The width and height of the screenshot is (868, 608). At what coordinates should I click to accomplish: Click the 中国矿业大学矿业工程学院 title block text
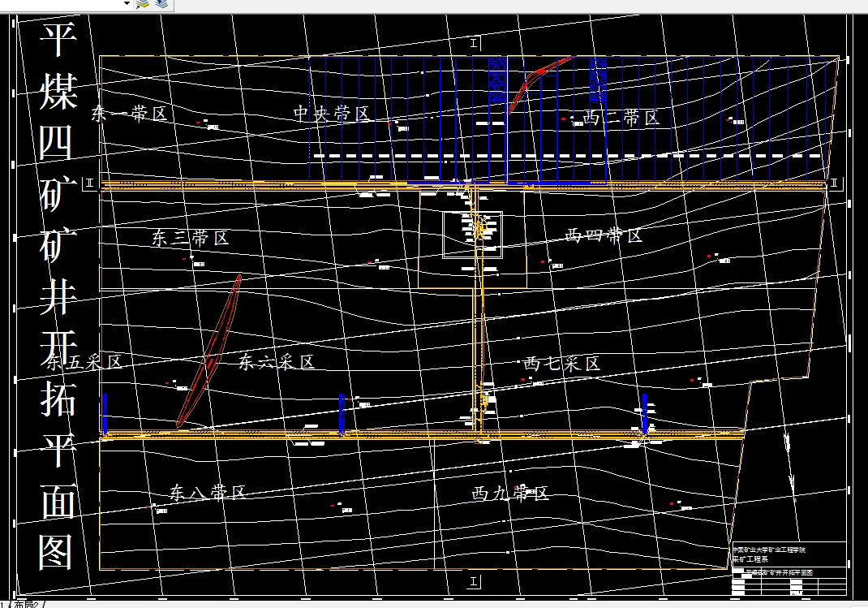770,550
